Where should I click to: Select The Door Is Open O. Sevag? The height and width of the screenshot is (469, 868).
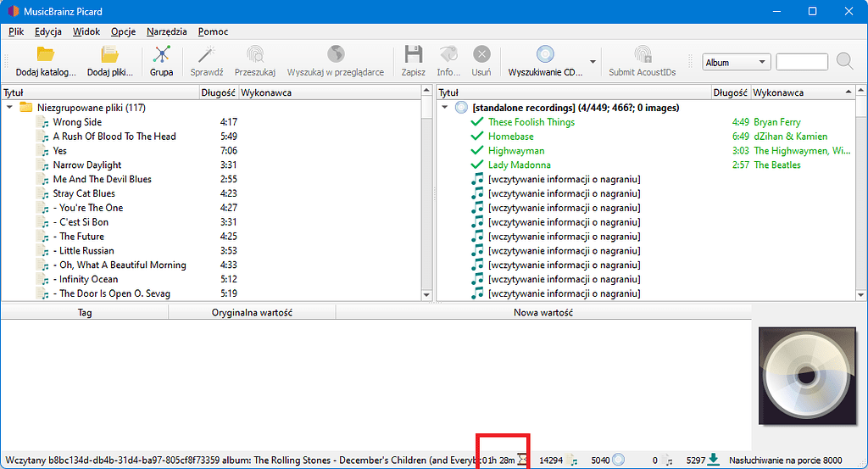[112, 293]
